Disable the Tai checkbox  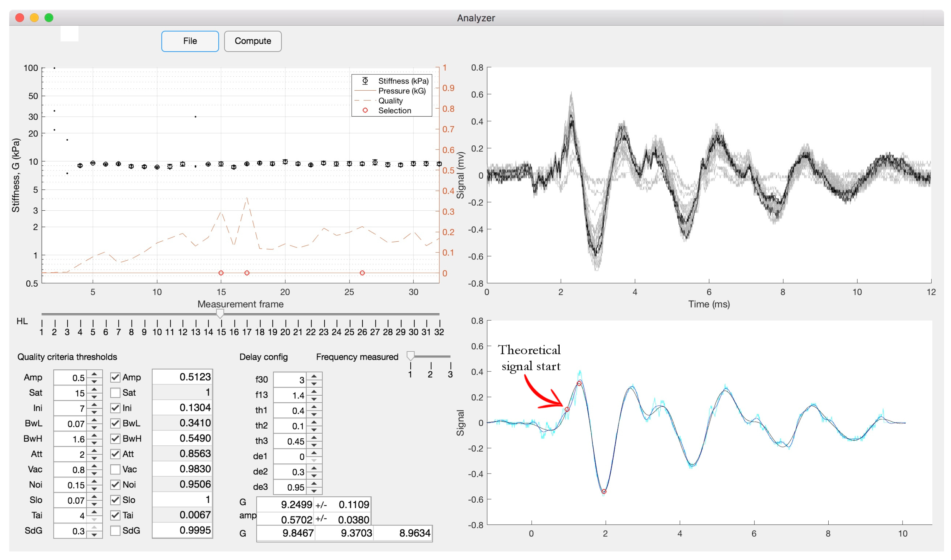116,515
